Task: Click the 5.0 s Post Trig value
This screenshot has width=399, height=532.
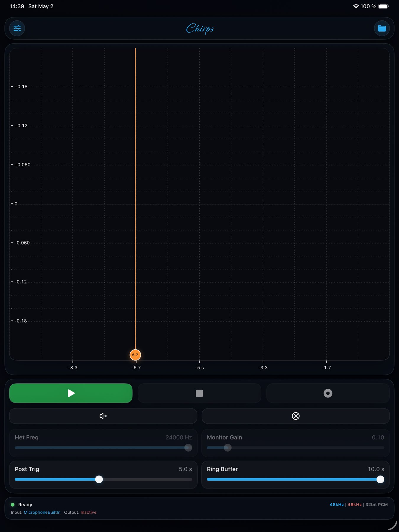Action: click(185, 469)
